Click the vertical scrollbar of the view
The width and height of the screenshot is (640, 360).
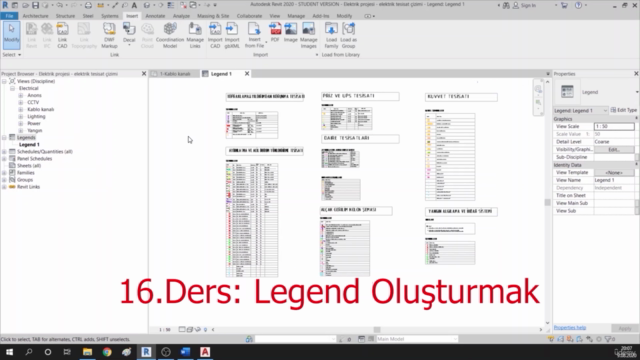(x=547, y=202)
